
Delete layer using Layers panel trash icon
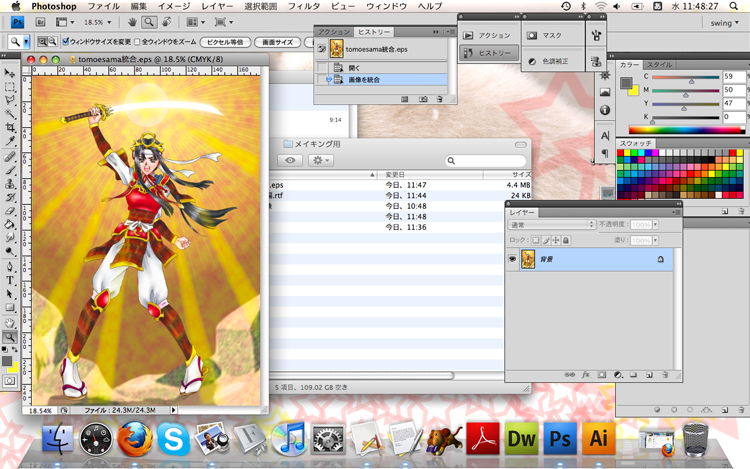tap(665, 375)
